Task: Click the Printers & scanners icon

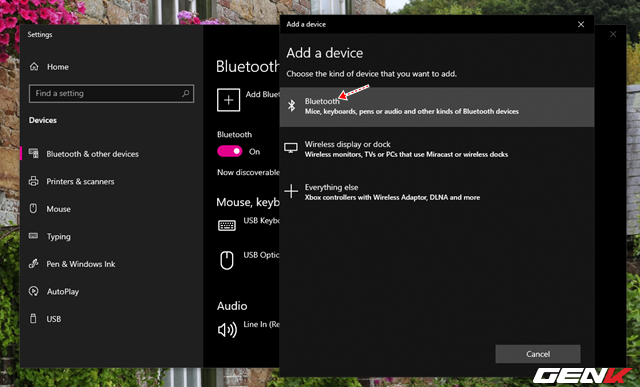Action: point(33,181)
